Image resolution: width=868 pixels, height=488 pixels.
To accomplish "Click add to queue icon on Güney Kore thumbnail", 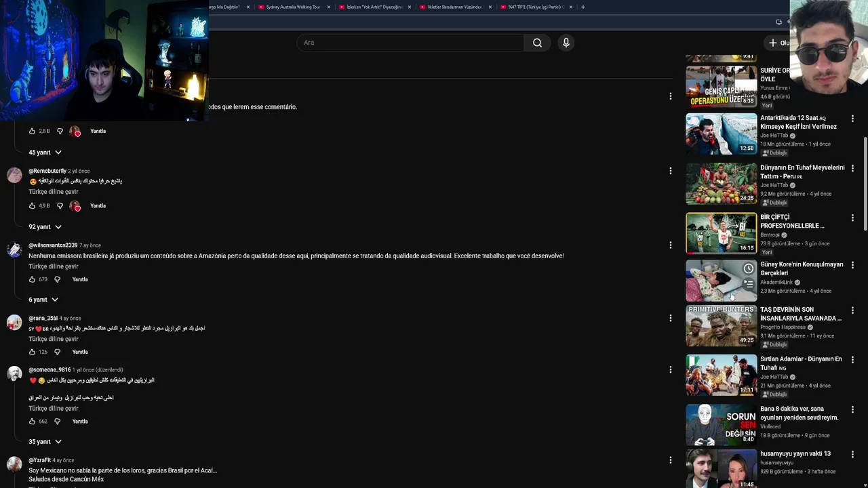I will [x=748, y=285].
